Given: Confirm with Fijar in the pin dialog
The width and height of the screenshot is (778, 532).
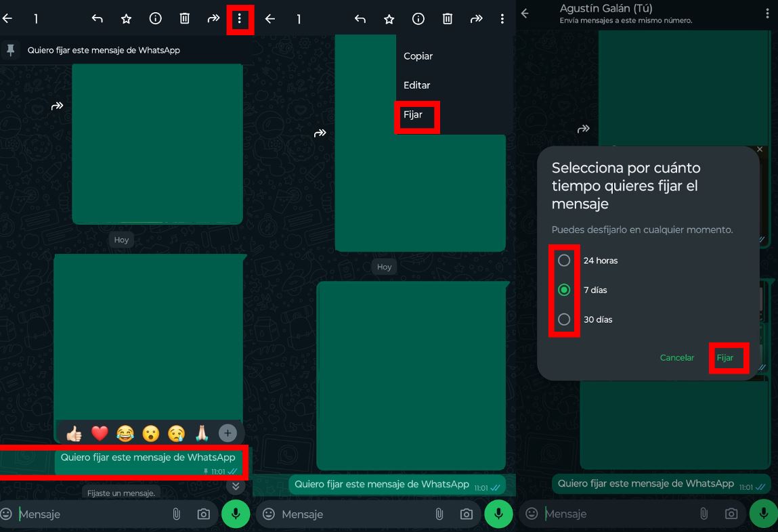Looking at the screenshot, I should tap(725, 357).
